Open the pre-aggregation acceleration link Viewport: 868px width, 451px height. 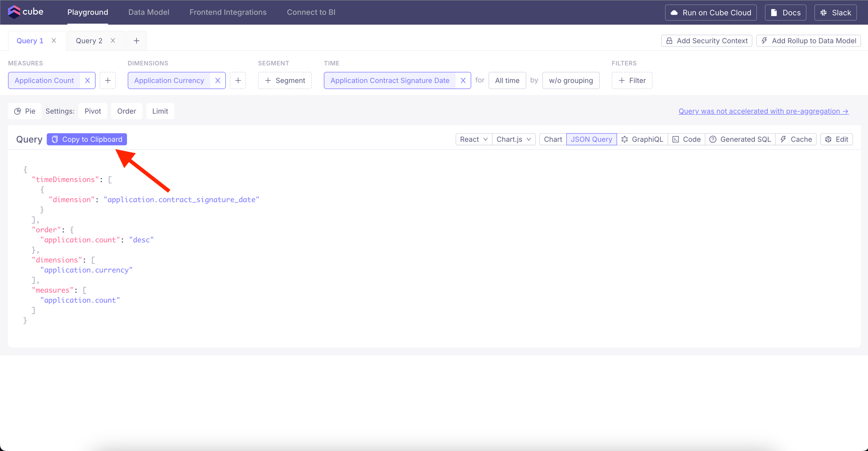pyautogui.click(x=763, y=111)
